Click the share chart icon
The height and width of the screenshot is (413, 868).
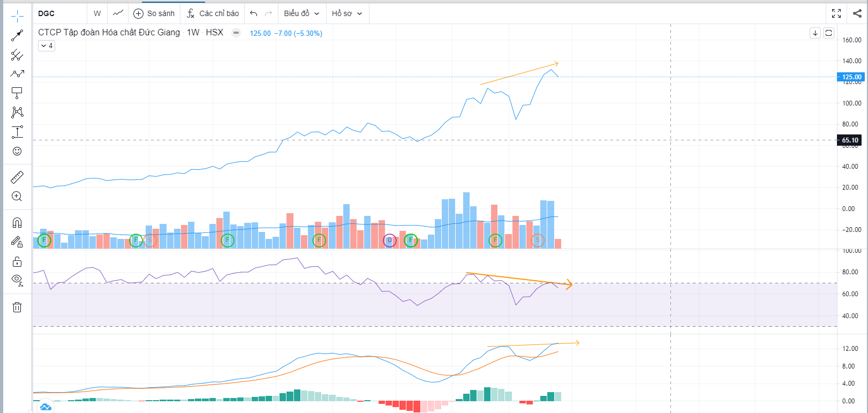point(857,13)
